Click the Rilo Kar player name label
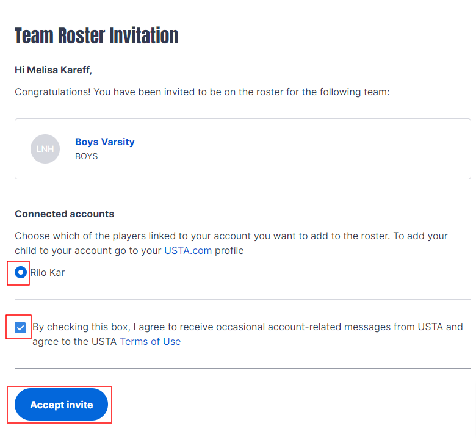The image size is (476, 448). [48, 273]
